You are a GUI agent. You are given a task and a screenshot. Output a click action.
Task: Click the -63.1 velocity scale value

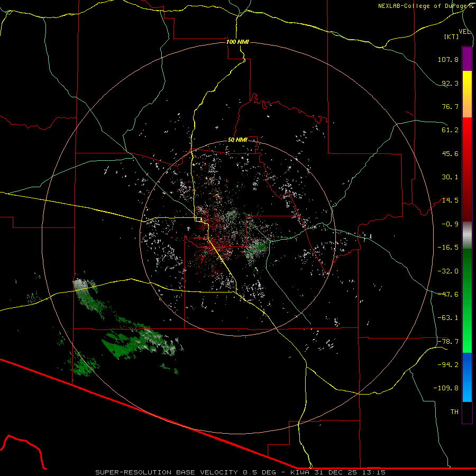pos(448,318)
